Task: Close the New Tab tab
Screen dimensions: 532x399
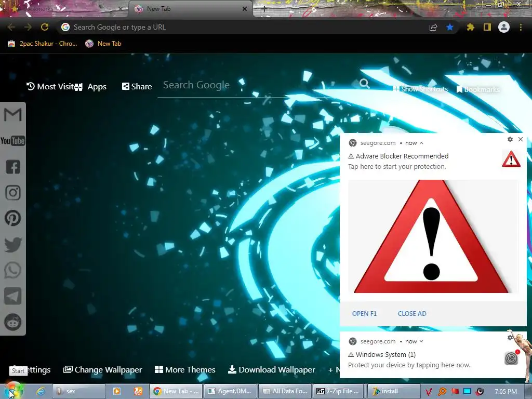Action: 245,9
